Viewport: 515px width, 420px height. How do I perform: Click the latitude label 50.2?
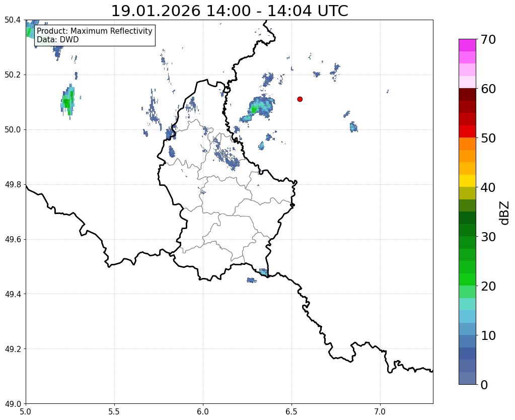coord(13,75)
